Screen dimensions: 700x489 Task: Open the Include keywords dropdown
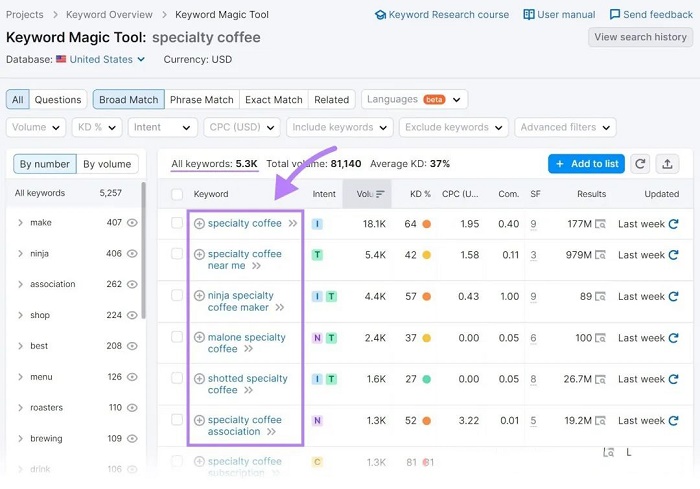(x=340, y=127)
